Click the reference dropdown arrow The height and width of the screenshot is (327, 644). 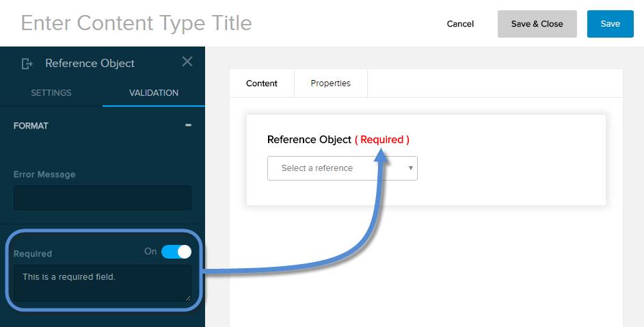tap(411, 168)
